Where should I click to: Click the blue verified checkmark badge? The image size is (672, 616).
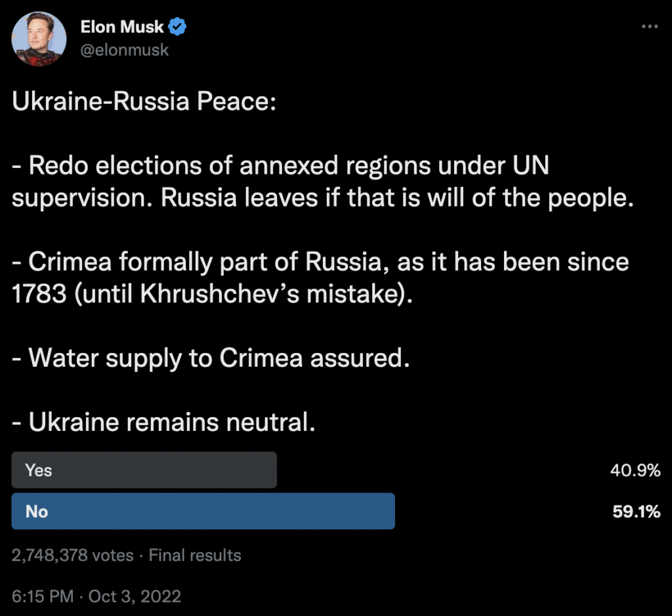pyautogui.click(x=178, y=27)
